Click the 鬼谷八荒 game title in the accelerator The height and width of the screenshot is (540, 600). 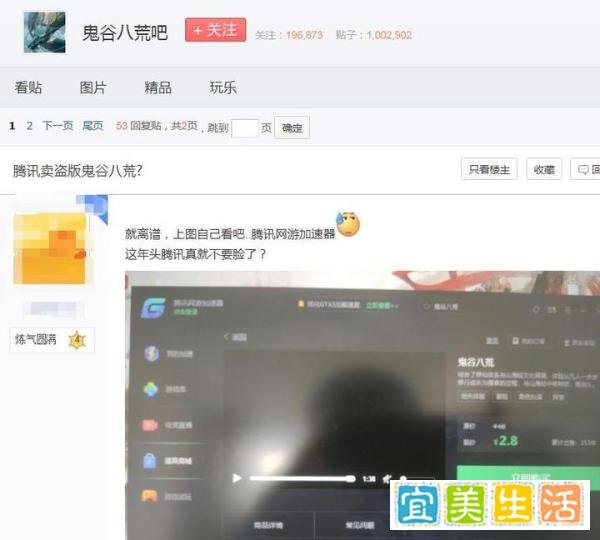tap(476, 362)
